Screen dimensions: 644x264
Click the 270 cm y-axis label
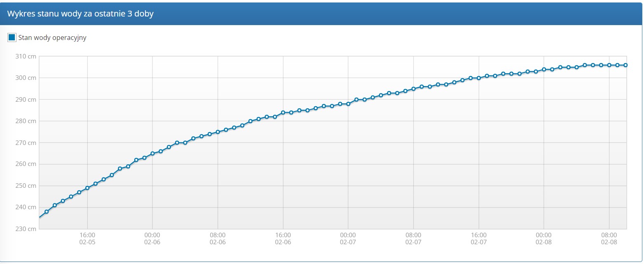pyautogui.click(x=26, y=143)
